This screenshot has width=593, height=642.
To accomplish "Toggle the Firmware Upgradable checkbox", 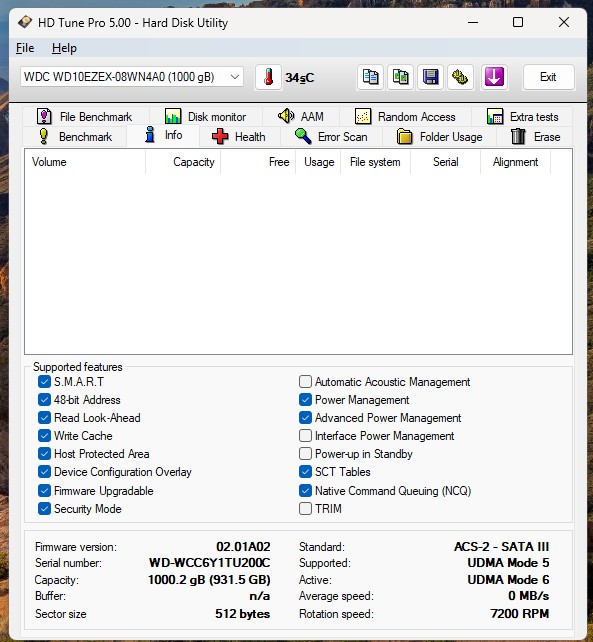I will 44,491.
